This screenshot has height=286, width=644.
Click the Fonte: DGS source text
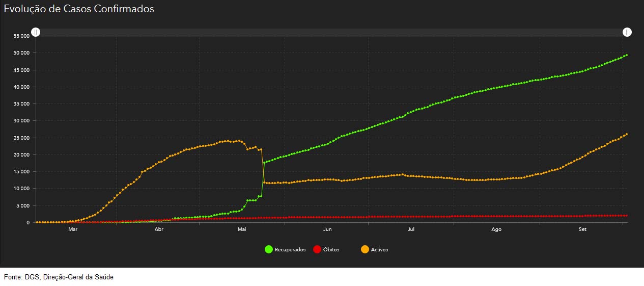pos(59,277)
